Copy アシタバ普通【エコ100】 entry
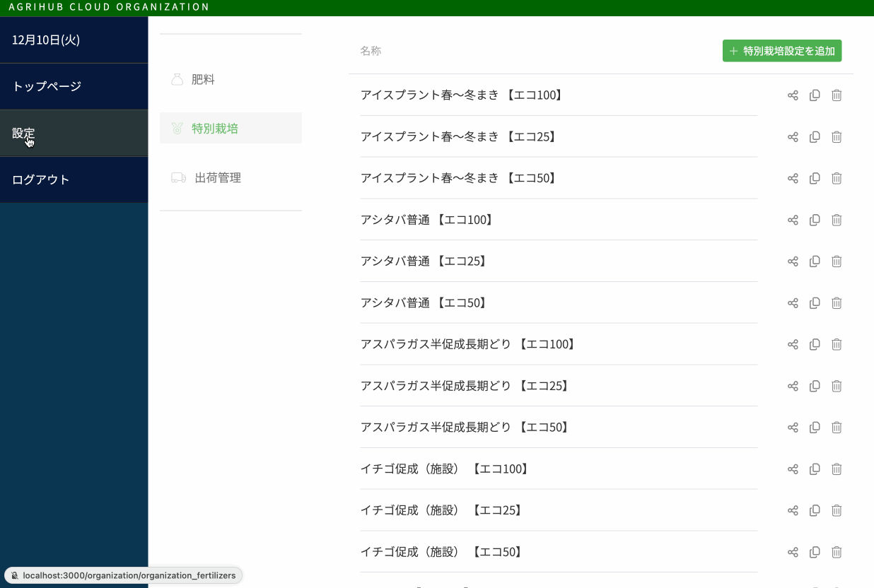 tap(815, 220)
